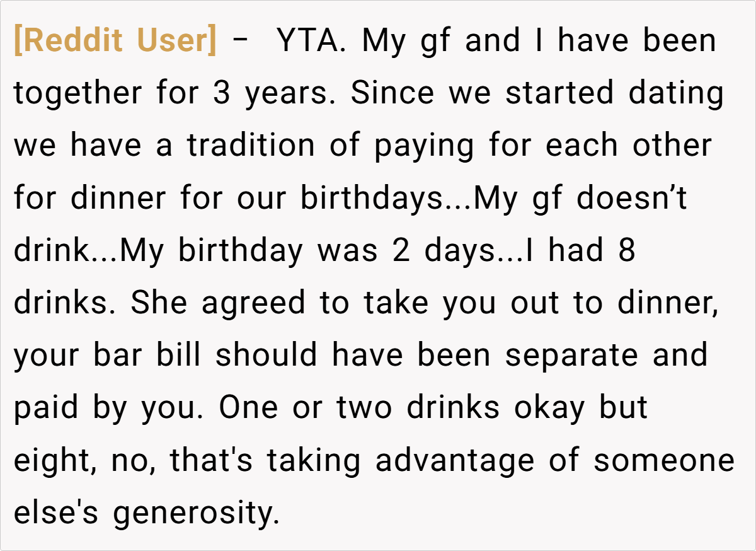Click the word "eight" in the last lines

click(x=54, y=461)
